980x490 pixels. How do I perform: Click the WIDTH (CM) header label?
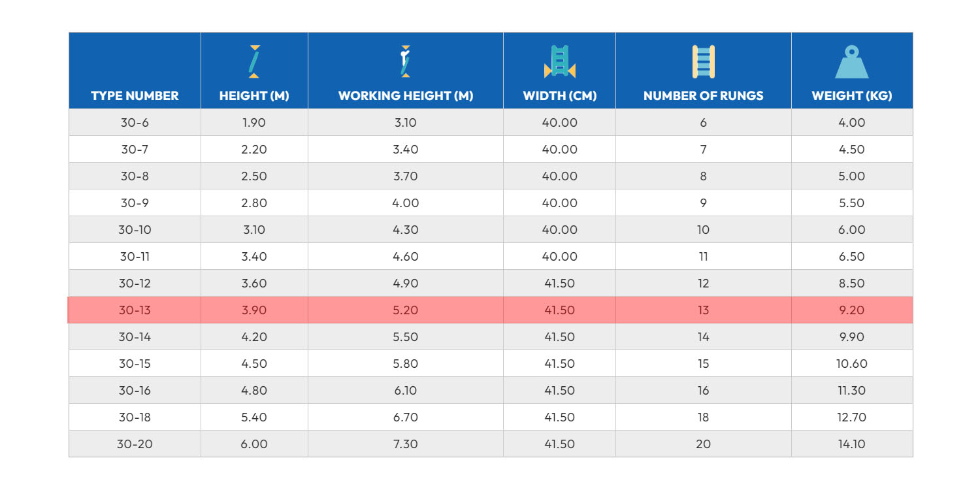click(x=559, y=96)
